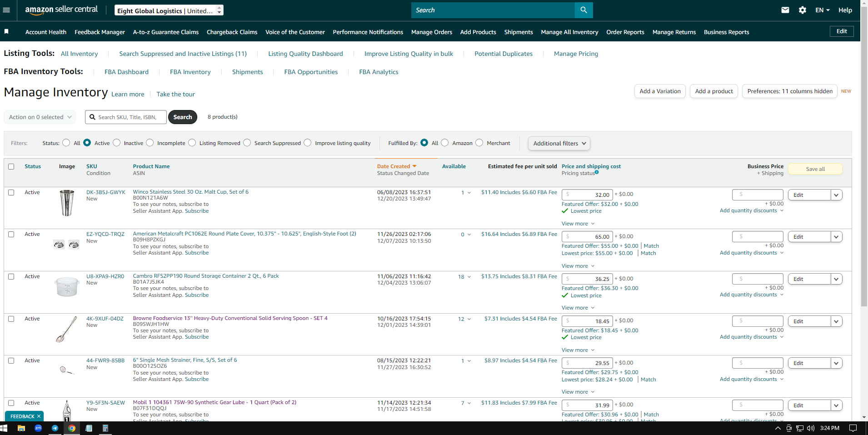Open Telegram from the taskbar
868x435 pixels.
pos(55,428)
